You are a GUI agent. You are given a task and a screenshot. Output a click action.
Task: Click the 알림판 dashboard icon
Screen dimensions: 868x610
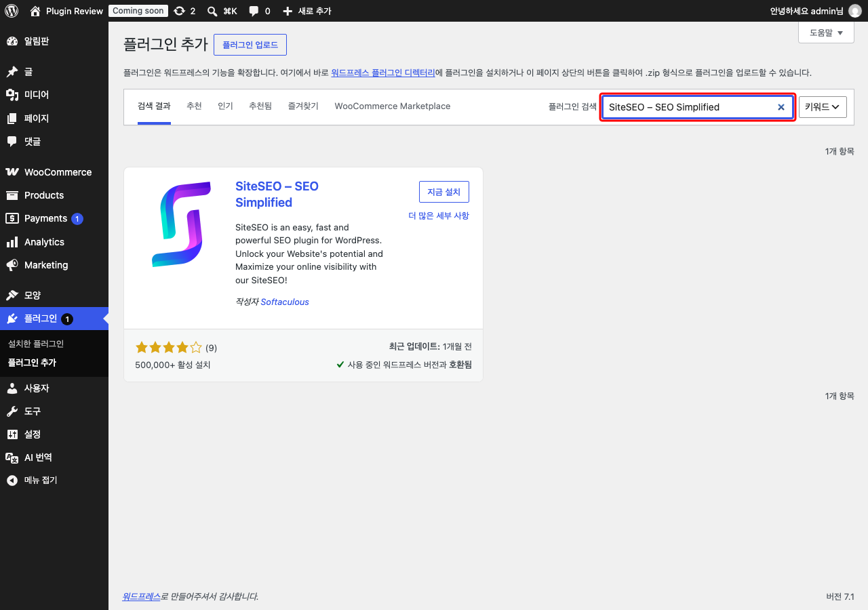12,41
